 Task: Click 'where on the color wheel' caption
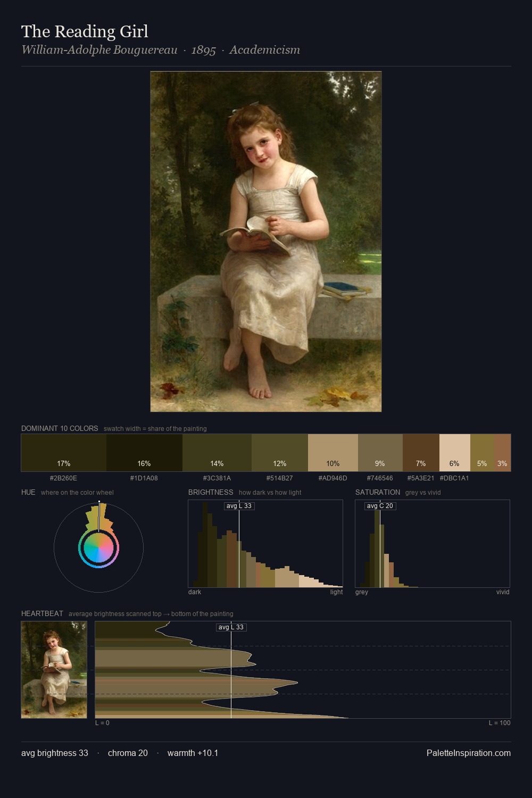point(77,493)
